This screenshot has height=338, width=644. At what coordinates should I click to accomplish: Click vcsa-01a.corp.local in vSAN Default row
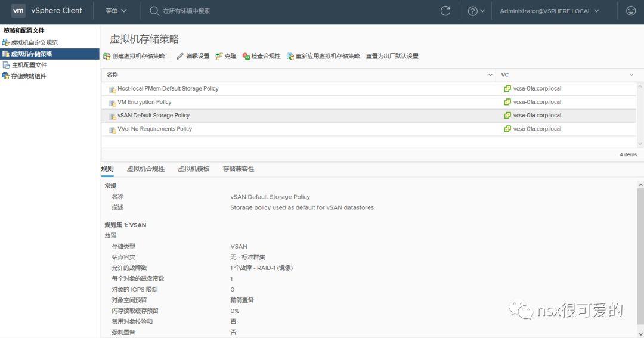click(x=537, y=116)
